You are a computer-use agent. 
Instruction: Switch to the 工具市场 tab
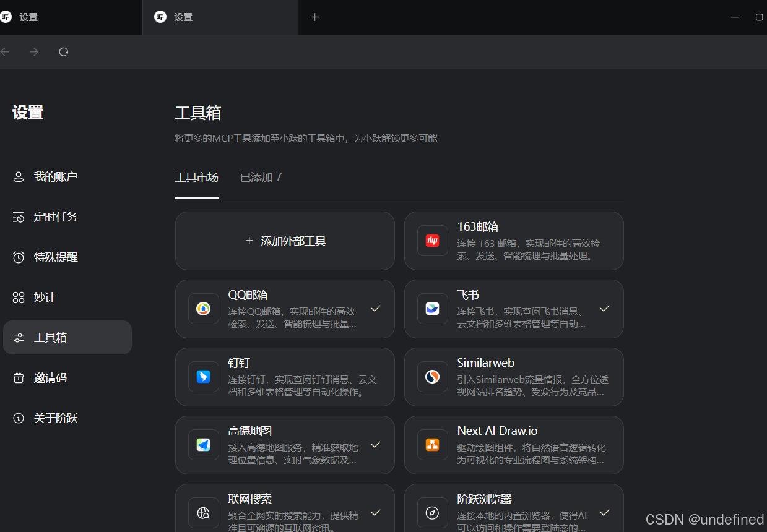[x=197, y=178]
